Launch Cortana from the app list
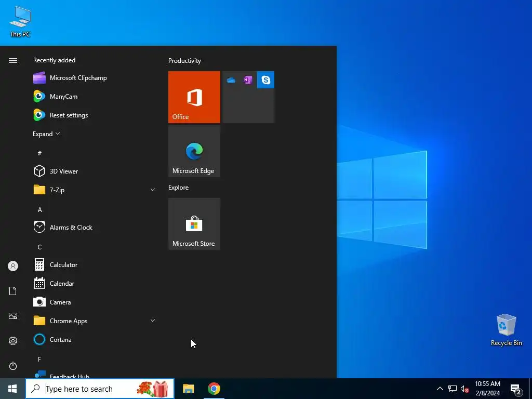Image resolution: width=532 pixels, height=399 pixels. tap(94, 339)
